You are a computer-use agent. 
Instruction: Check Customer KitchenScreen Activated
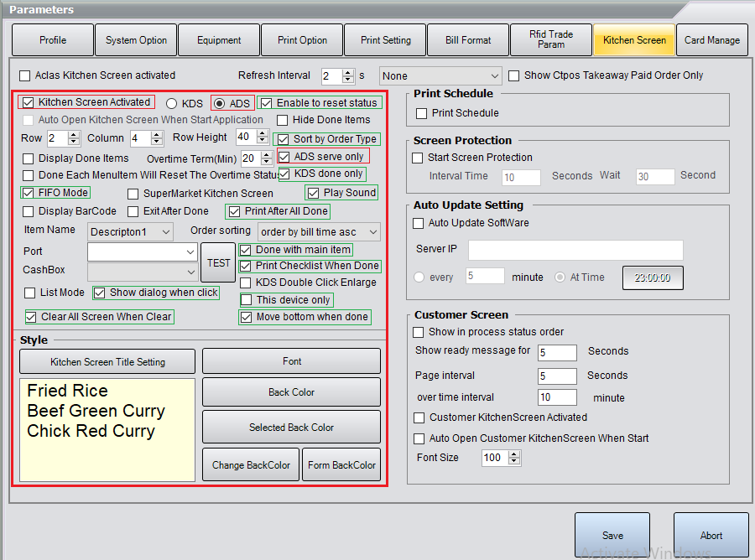(419, 417)
